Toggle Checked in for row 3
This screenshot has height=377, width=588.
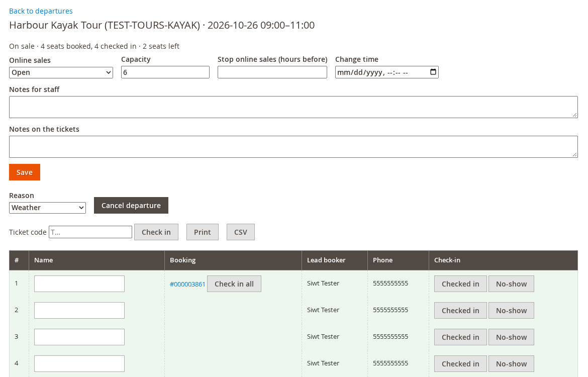[460, 337]
